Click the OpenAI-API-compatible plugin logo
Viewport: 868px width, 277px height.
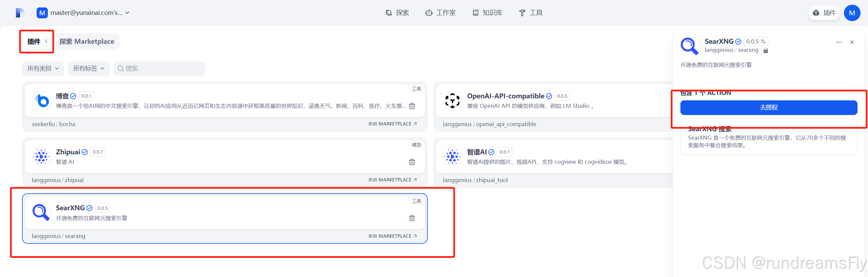(x=452, y=101)
